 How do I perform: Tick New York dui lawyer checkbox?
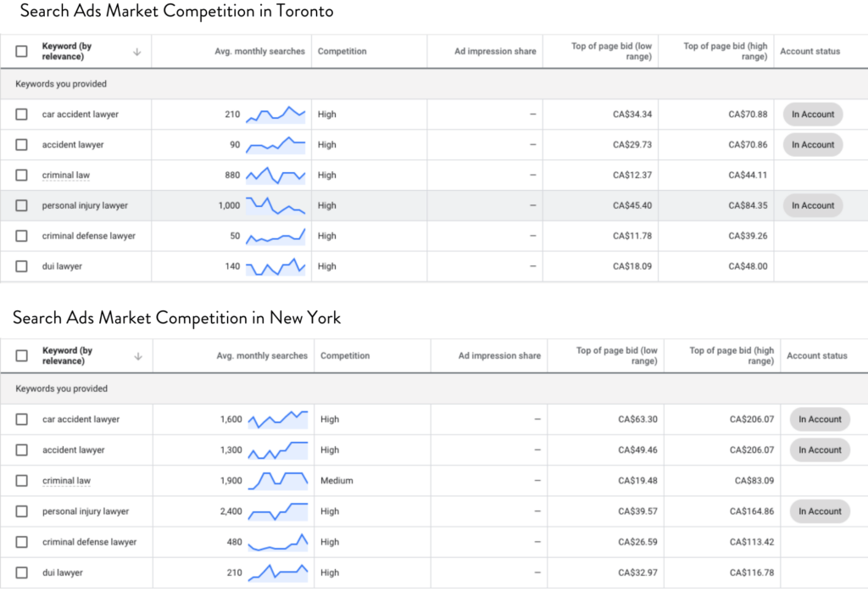[x=22, y=572]
